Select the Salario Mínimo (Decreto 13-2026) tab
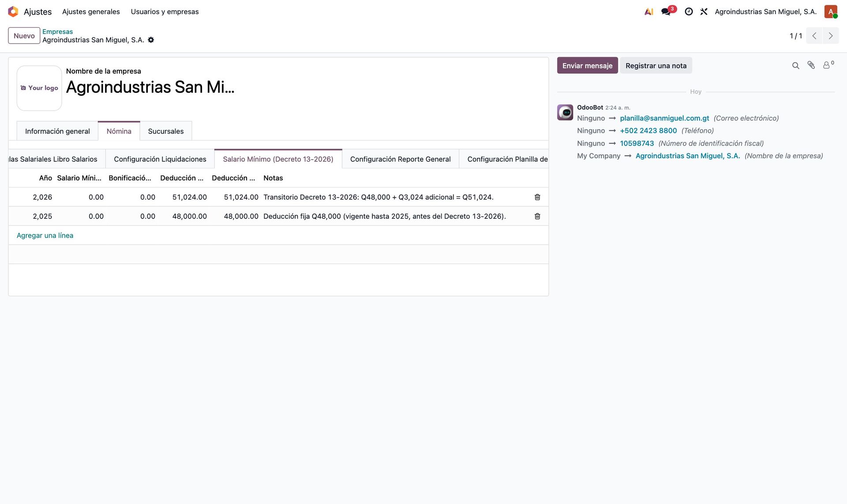 278,159
